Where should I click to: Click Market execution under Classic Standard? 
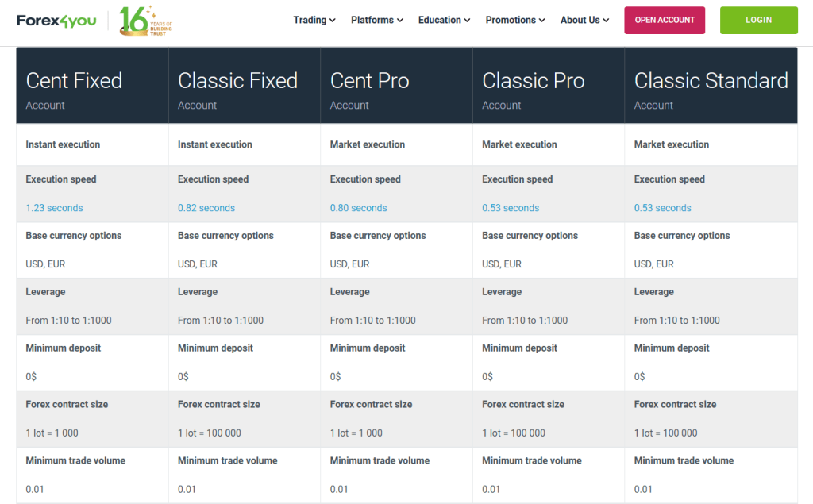(x=672, y=144)
